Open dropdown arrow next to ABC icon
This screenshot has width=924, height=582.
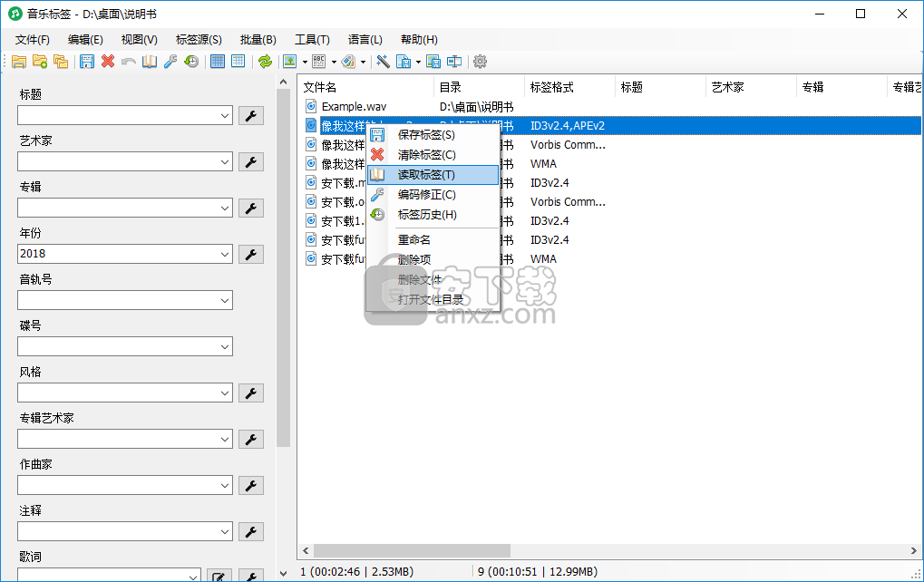point(334,62)
